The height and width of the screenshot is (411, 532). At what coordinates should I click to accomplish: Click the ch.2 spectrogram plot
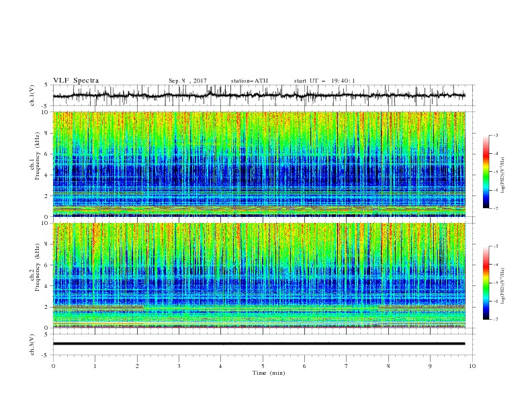[259, 275]
